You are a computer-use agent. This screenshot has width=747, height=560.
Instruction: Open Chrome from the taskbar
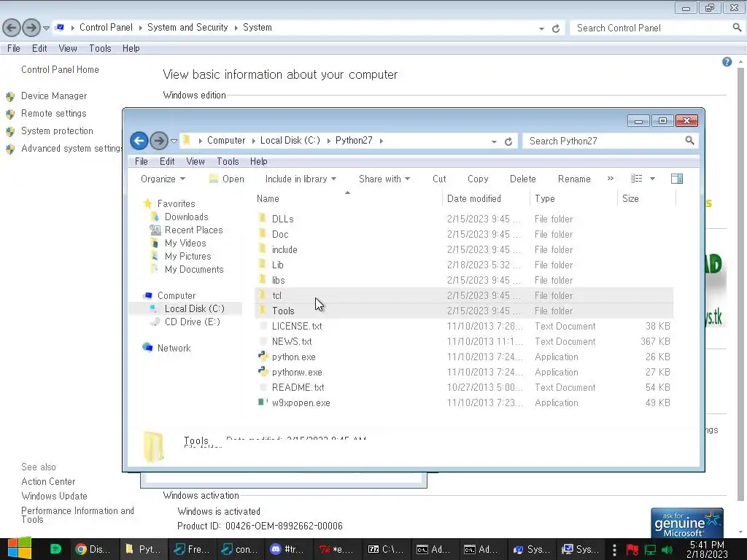tap(92, 549)
